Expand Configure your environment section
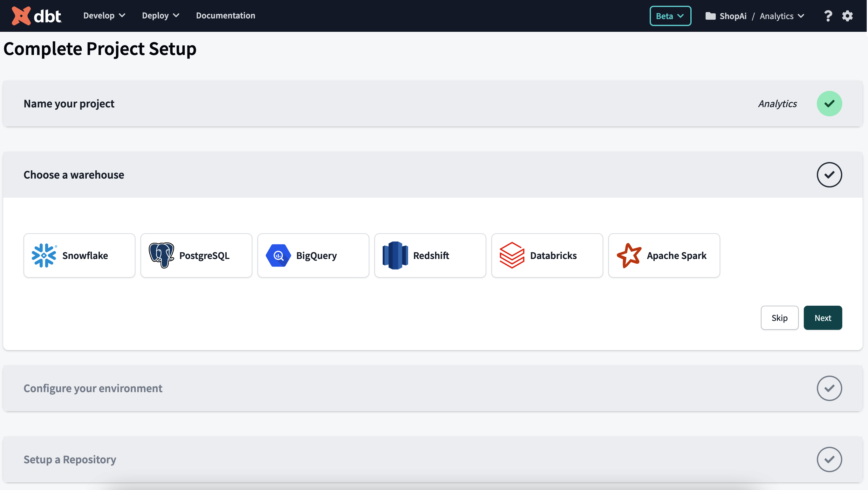 [433, 388]
